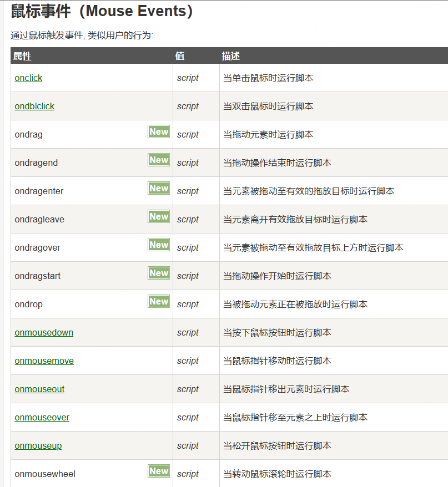Open the onmousemove reference link
448x487 pixels.
coord(44,361)
